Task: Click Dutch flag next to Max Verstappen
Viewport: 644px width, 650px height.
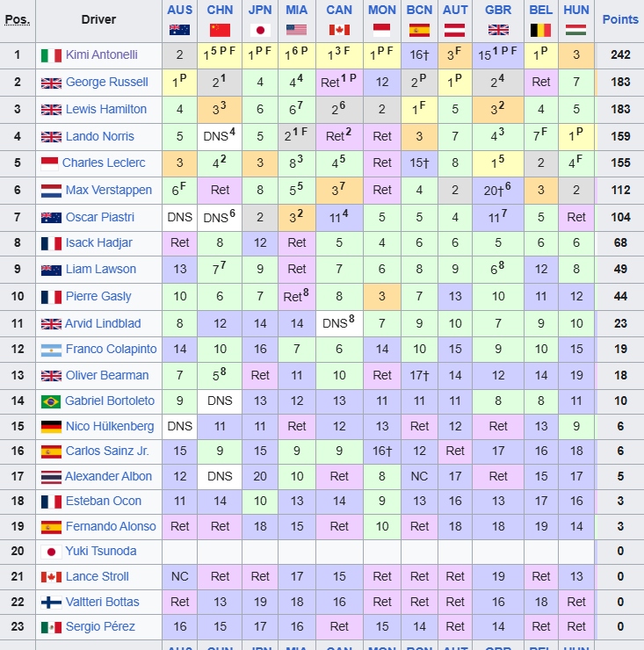Action: [52, 191]
